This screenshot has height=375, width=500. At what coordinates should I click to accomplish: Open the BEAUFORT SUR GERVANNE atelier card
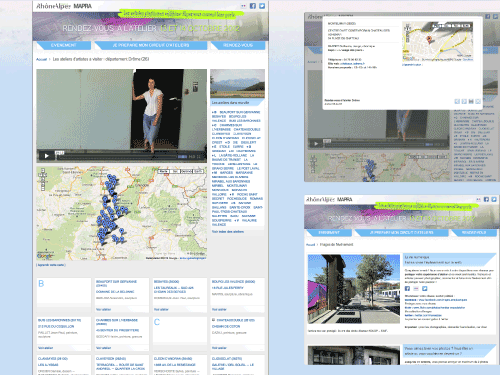click(121, 295)
